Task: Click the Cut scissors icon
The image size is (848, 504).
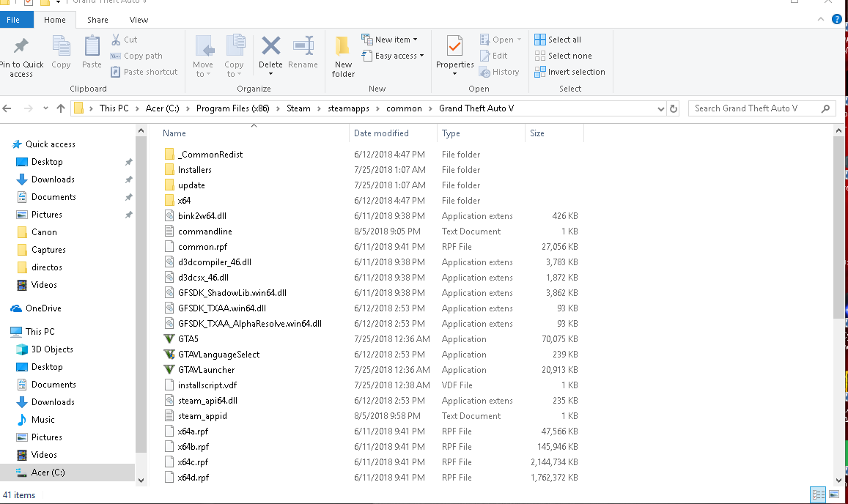Action: 116,40
